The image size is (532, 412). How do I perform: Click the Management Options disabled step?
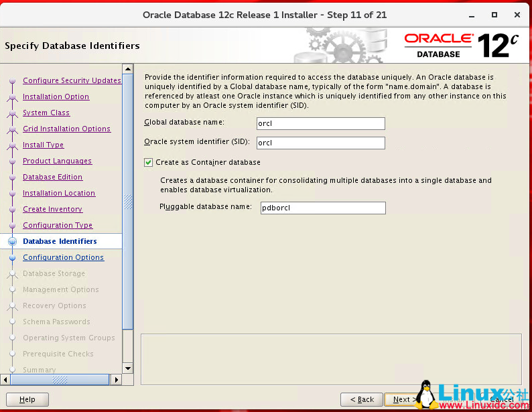61,289
